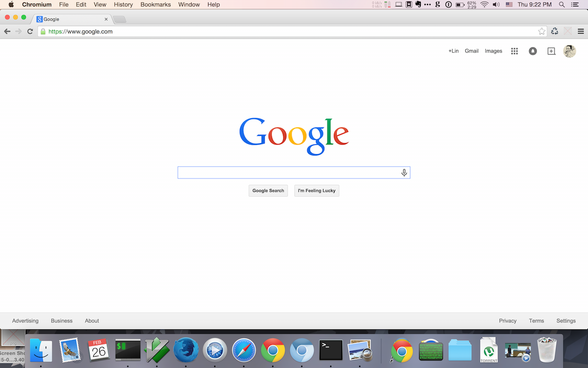588x368 pixels.
Task: Open Chrome alias shortcut right of Dock divider
Action: click(402, 351)
